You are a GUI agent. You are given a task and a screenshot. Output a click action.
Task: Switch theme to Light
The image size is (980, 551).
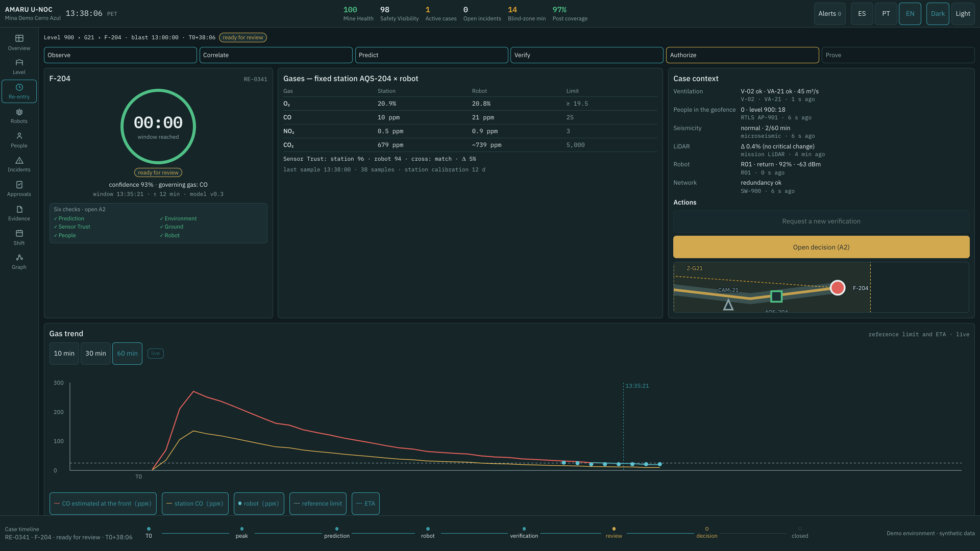(963, 14)
